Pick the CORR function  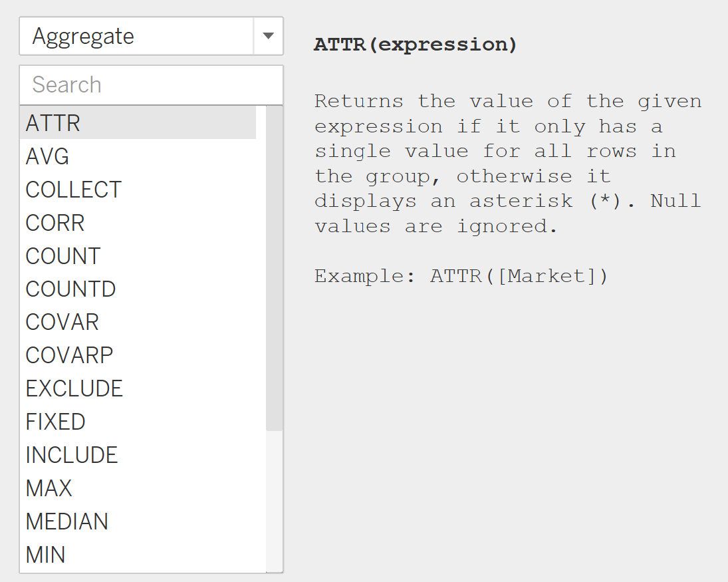point(55,223)
